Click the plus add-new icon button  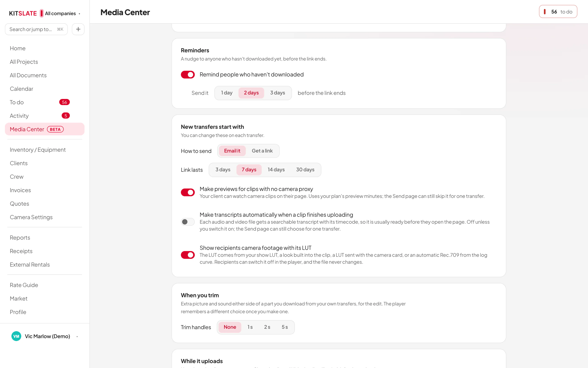[78, 29]
